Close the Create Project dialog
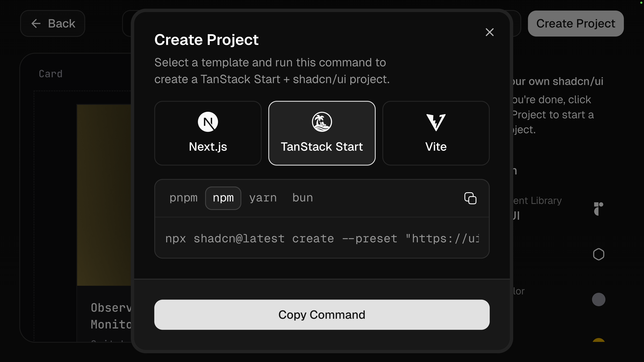Screen dimensions: 644x362 click(x=490, y=32)
